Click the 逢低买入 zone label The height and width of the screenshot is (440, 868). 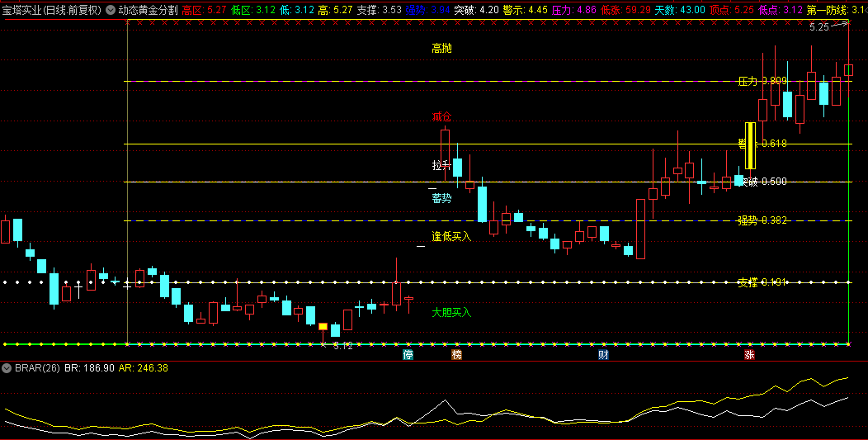(x=451, y=237)
